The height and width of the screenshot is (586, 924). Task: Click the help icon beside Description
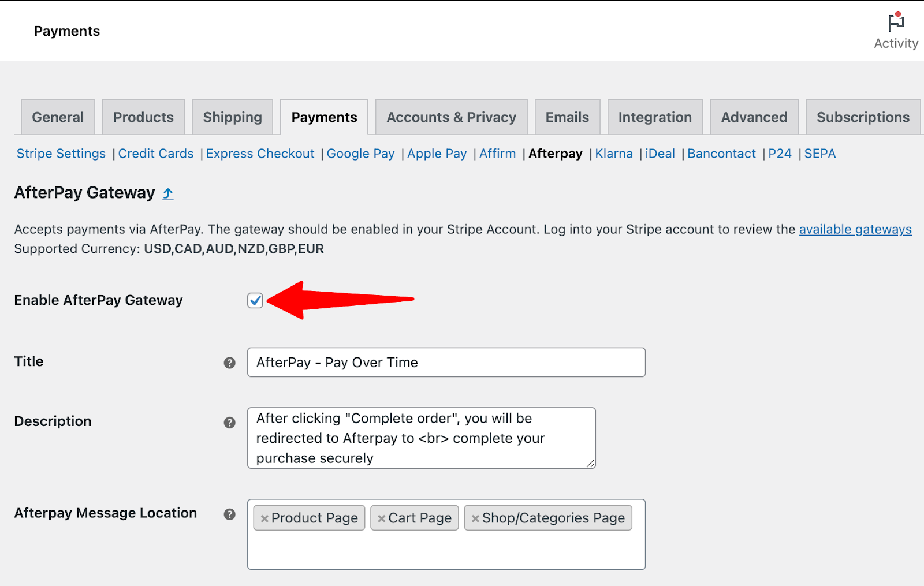click(229, 423)
